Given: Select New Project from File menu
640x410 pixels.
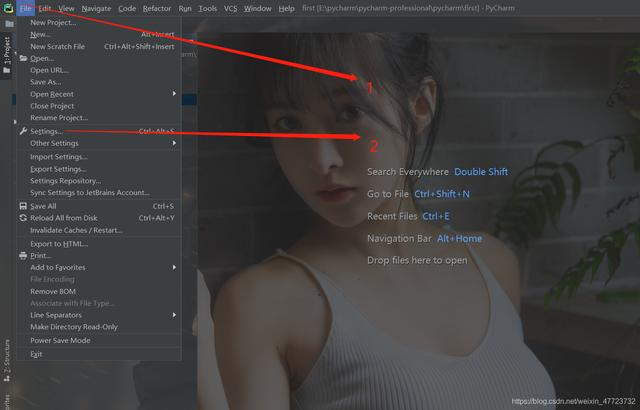Looking at the screenshot, I should pos(54,22).
